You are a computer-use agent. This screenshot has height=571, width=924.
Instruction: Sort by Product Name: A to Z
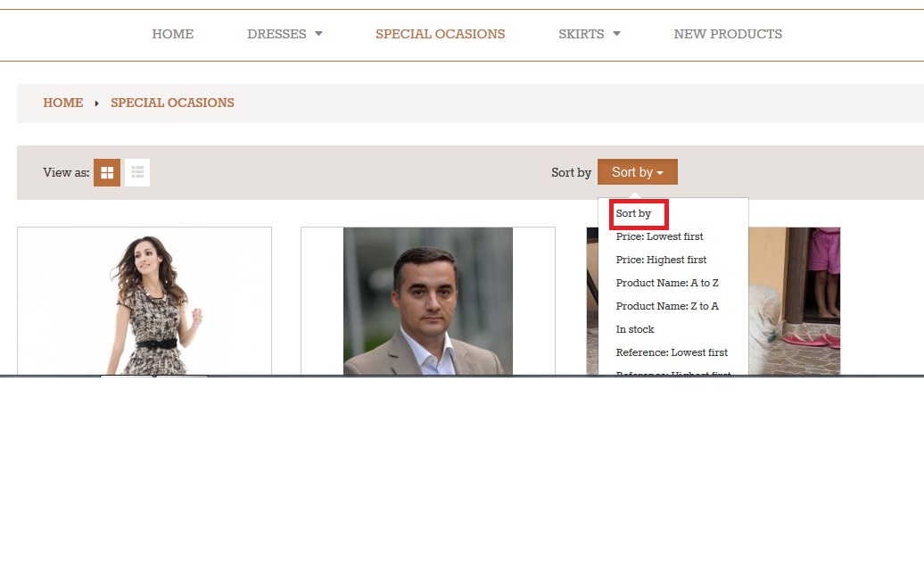pos(667,283)
